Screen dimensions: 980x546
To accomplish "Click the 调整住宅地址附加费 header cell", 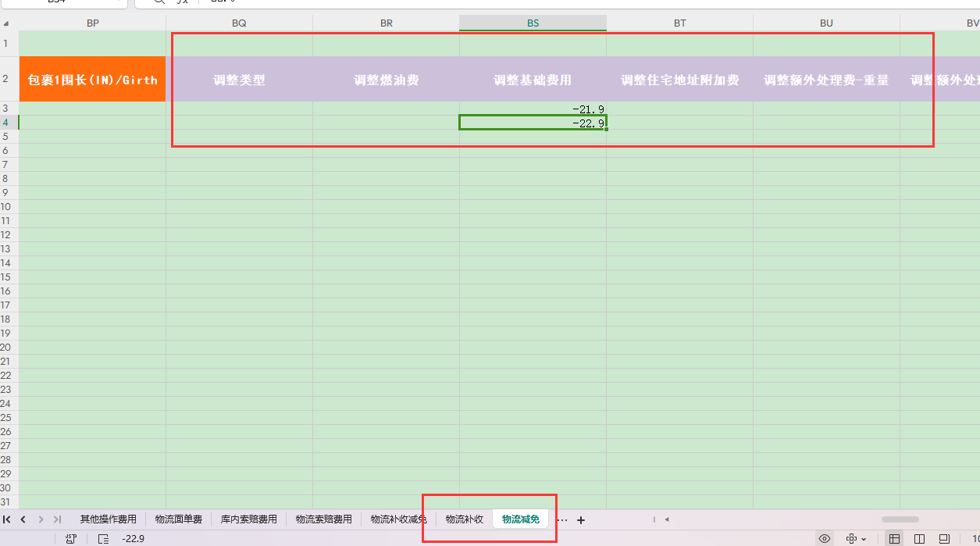I will click(x=679, y=79).
